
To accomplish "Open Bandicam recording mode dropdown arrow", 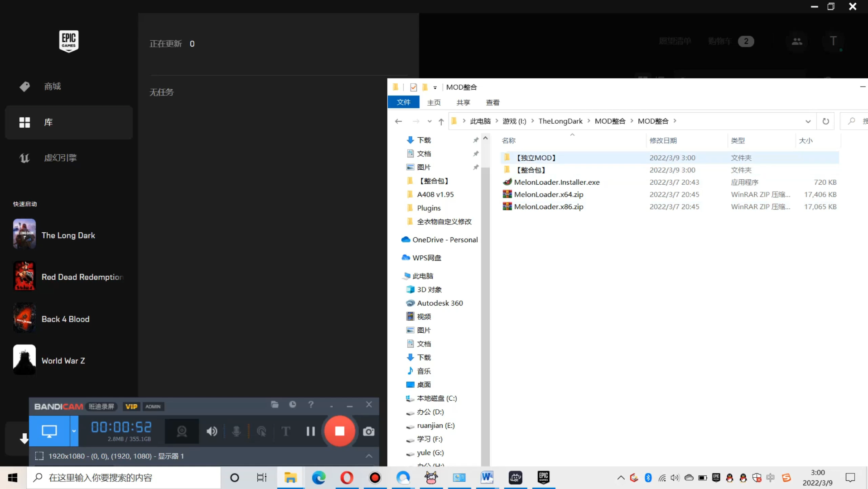I will (74, 431).
